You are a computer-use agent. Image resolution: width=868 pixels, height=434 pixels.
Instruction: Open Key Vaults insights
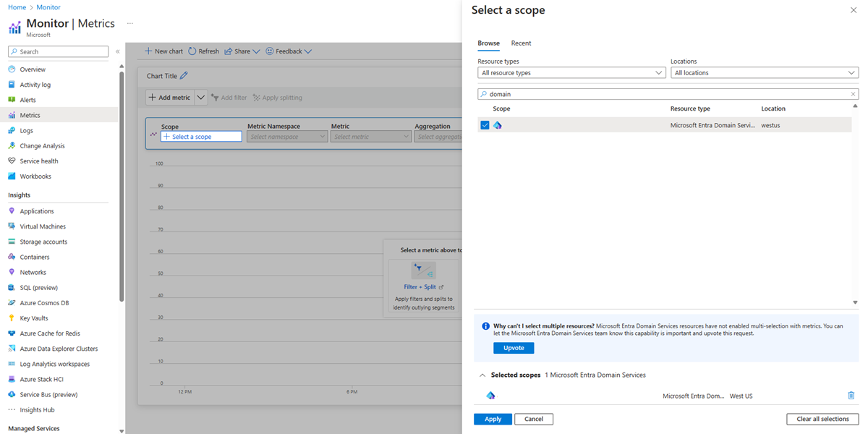point(34,318)
